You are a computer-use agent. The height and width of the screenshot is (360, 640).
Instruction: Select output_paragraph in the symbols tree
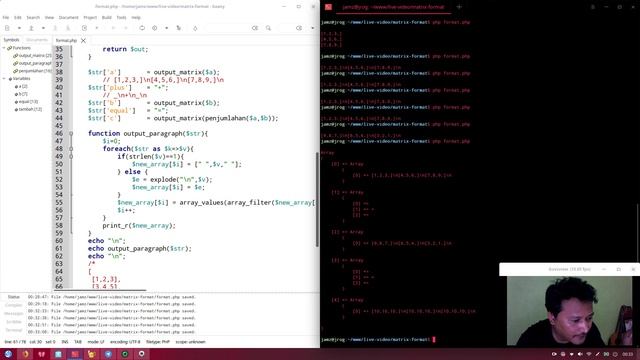click(x=32, y=63)
